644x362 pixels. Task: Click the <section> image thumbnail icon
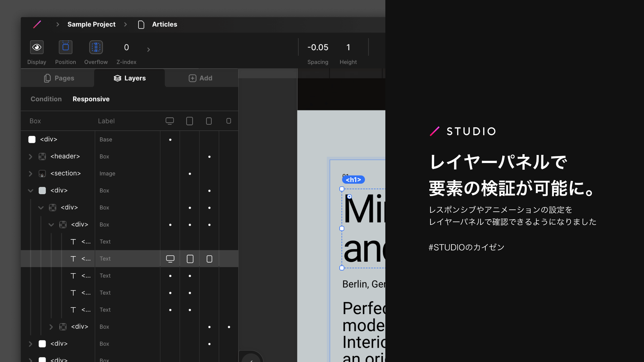(42, 173)
